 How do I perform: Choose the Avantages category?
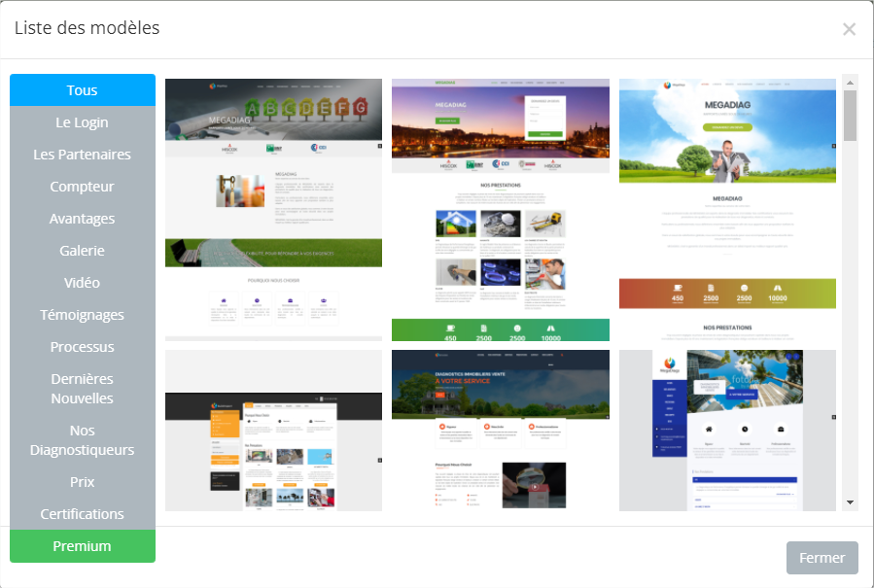83,219
